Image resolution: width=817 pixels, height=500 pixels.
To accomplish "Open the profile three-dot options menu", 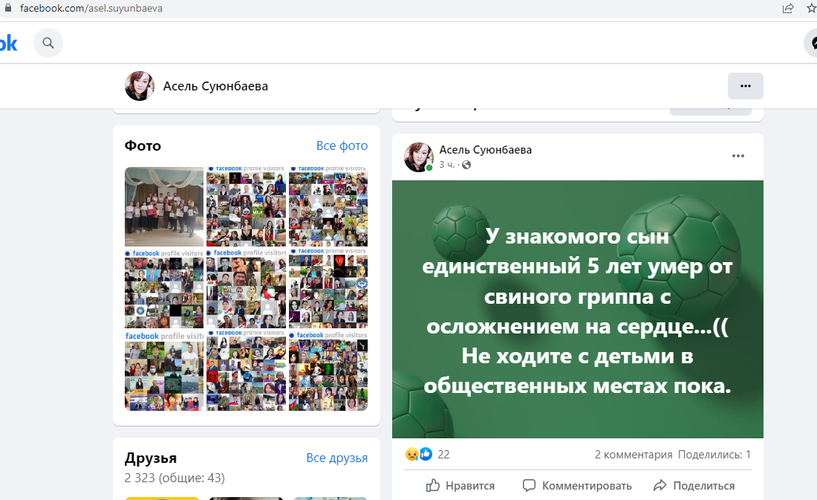I will 745,86.
